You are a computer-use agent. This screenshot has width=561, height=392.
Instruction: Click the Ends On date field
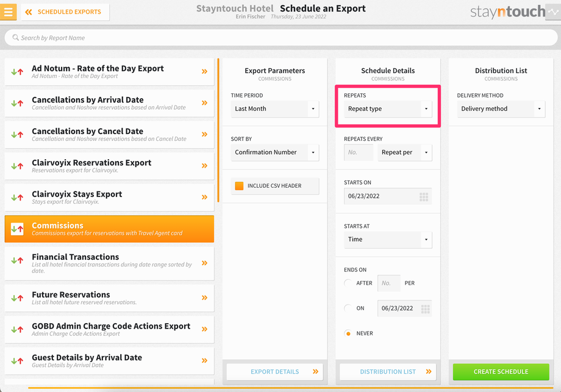point(404,308)
